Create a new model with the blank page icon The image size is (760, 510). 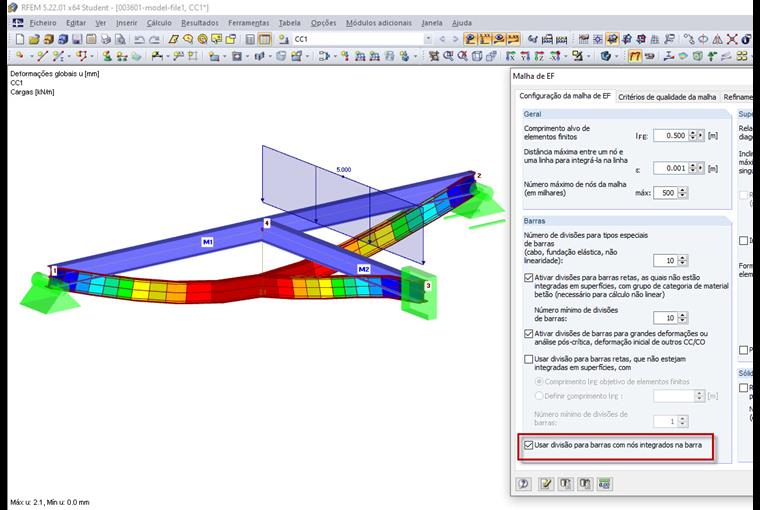(x=20, y=39)
